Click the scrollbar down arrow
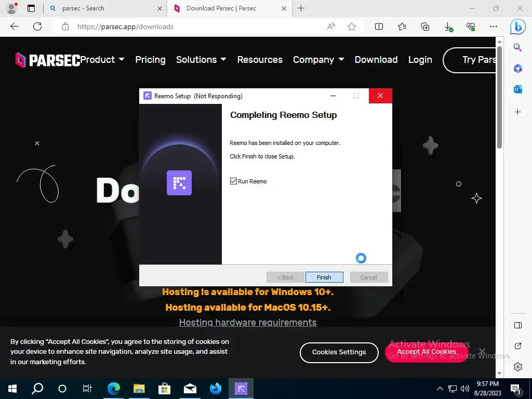Screen dimensions: 532x399 pyautogui.click(x=499, y=374)
